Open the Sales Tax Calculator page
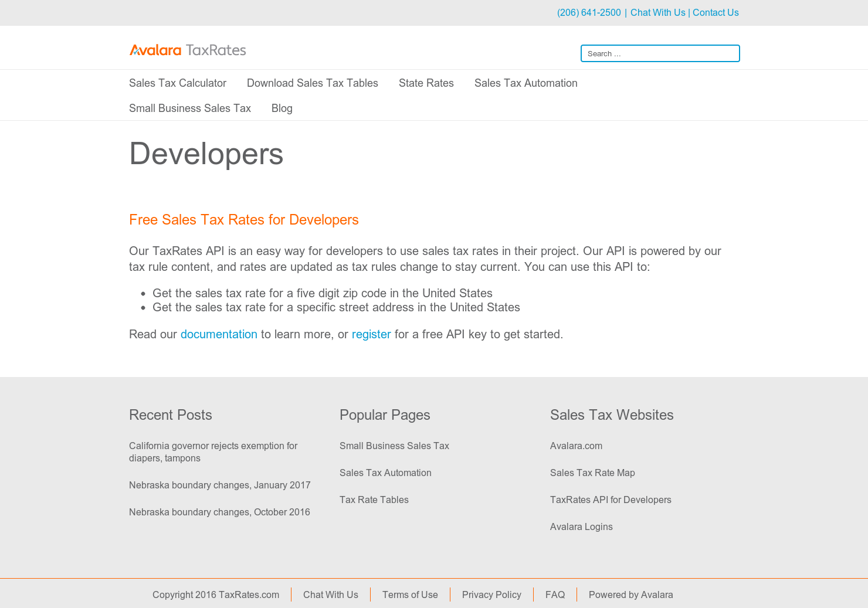Viewport: 868px width, 608px height. 177,83
